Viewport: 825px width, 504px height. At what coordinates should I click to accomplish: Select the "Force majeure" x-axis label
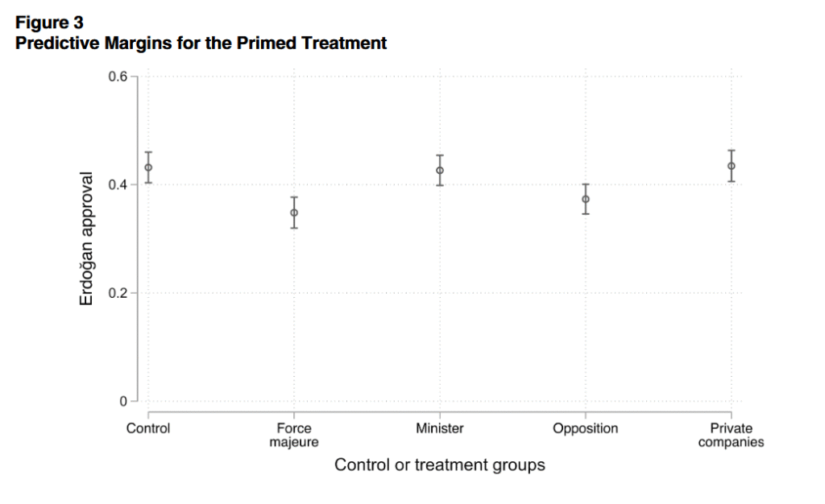click(x=294, y=435)
